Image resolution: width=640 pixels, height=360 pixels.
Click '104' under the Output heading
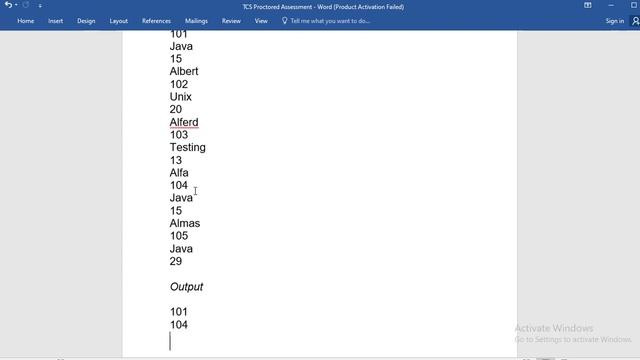tap(179, 324)
